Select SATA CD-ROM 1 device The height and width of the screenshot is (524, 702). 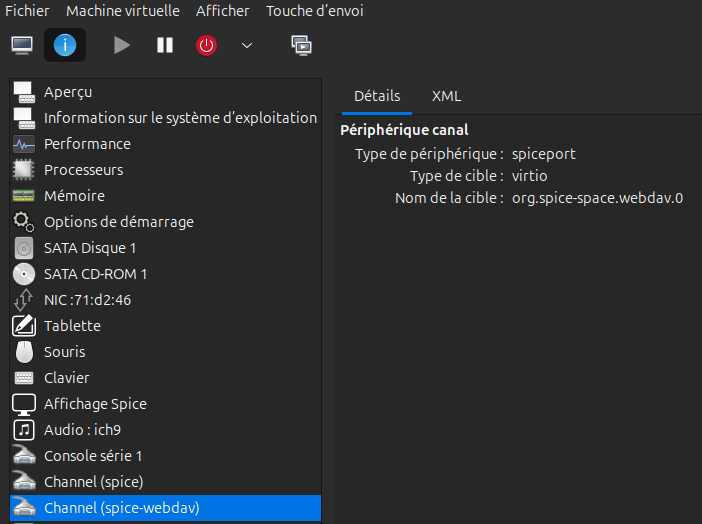pyautogui.click(x=95, y=274)
